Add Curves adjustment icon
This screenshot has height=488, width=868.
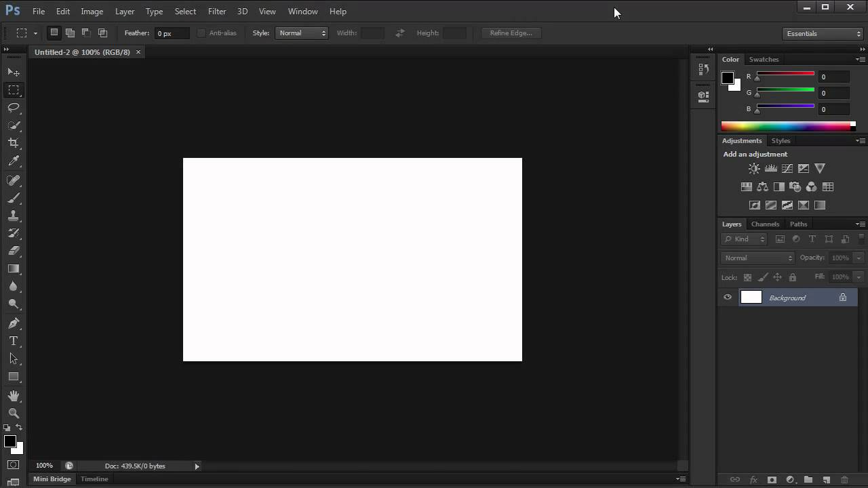point(787,168)
